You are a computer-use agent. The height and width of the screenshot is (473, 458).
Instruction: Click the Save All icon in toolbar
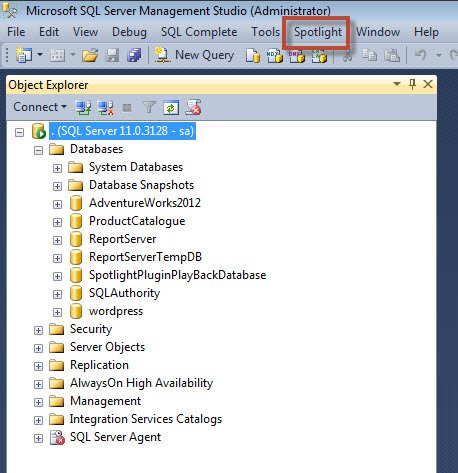coord(134,55)
